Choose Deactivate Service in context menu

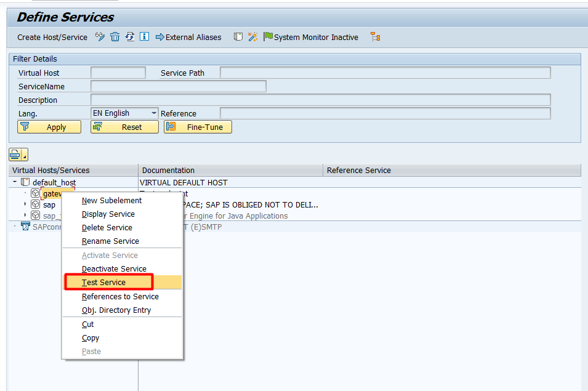click(x=114, y=269)
